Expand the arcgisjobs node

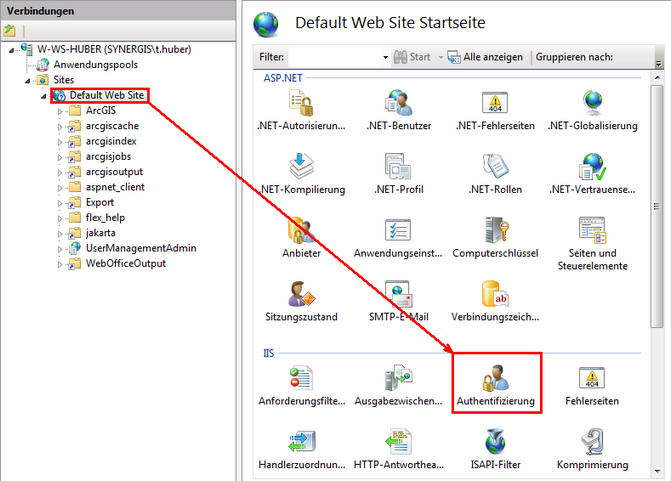tap(60, 157)
